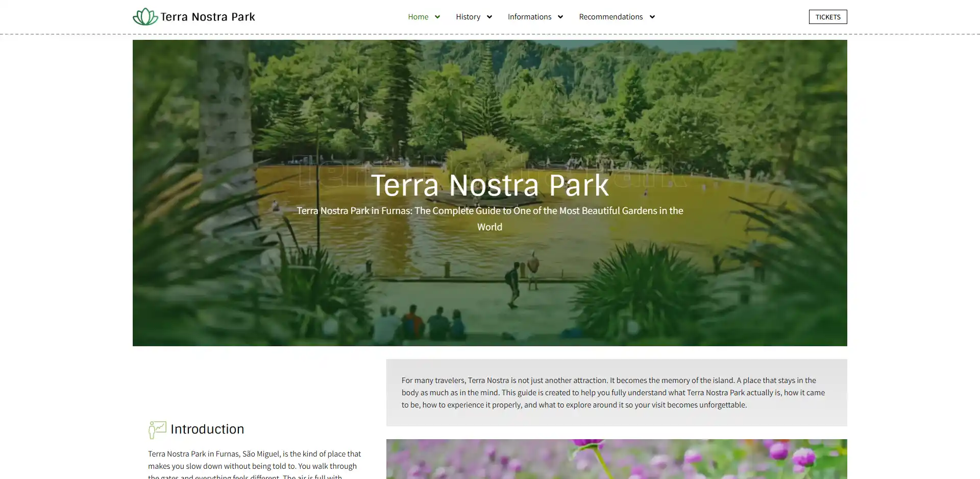Viewport: 980px width, 479px height.
Task: Expand the Home menu chevron
Action: click(437, 17)
